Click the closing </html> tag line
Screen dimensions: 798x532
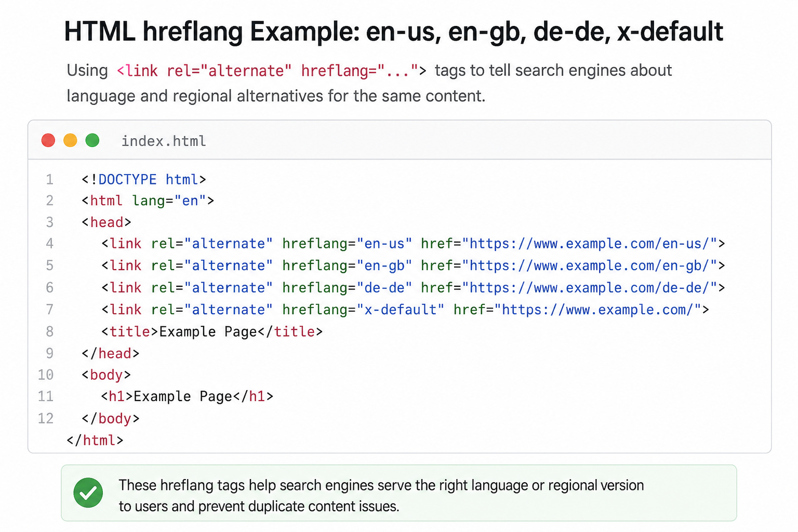click(95, 441)
